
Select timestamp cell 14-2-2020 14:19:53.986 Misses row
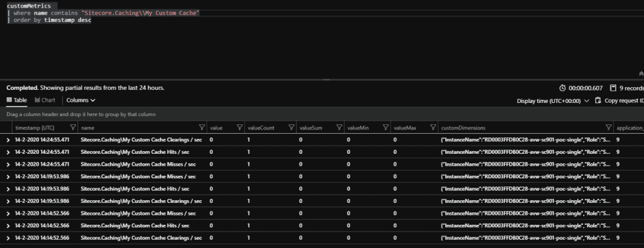(42, 176)
